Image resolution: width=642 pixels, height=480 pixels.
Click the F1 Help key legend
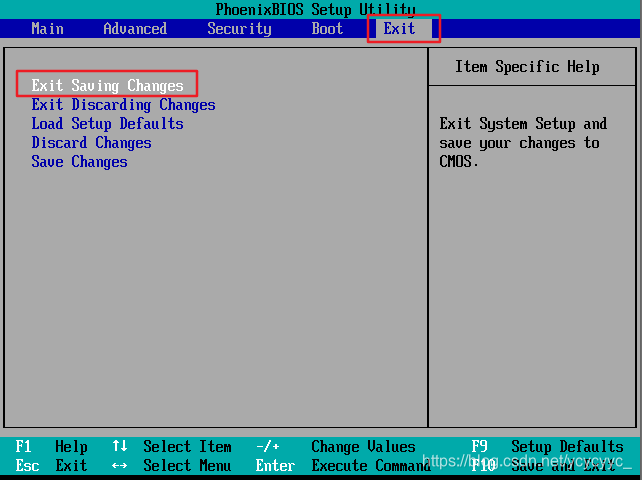click(51, 446)
